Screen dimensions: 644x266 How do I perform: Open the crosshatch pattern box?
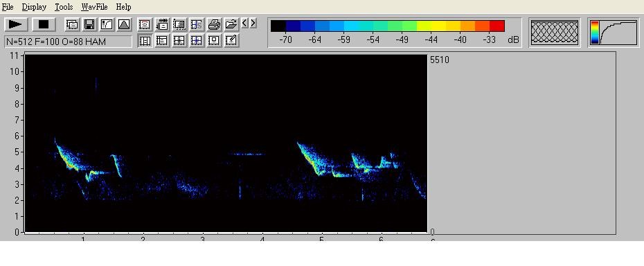pyautogui.click(x=555, y=33)
